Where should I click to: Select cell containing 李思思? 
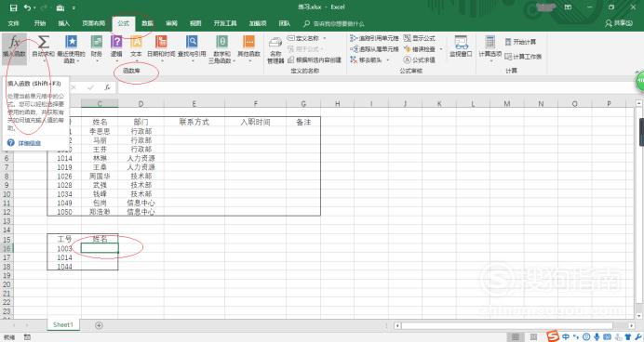(x=100, y=131)
